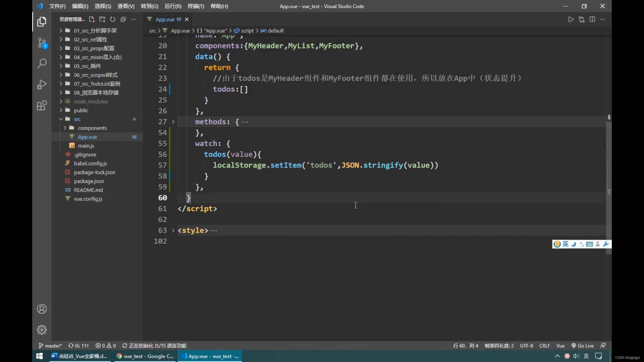Open vue.config.js file
Screen dimensions: 644x362
click(97, 199)
